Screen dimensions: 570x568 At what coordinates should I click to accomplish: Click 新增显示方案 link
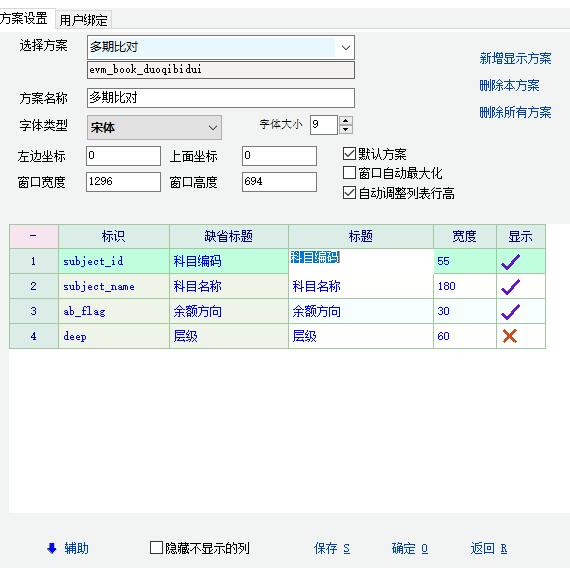(515, 58)
